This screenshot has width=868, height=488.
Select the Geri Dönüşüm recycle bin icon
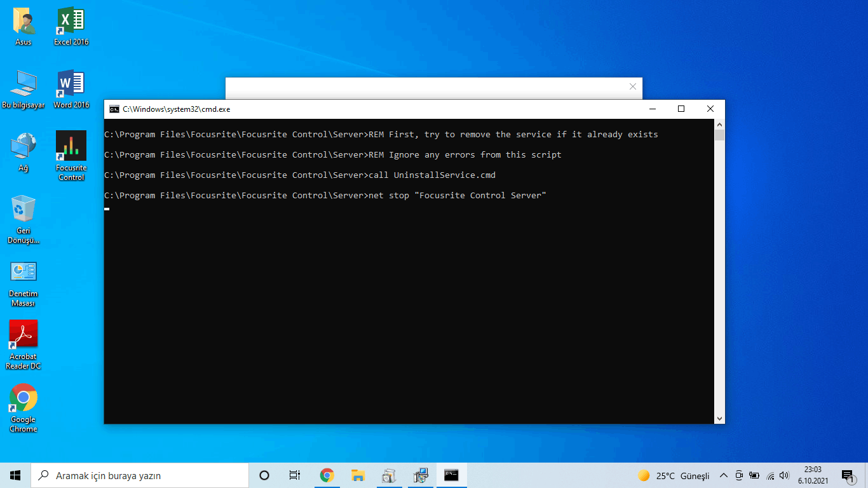point(24,219)
